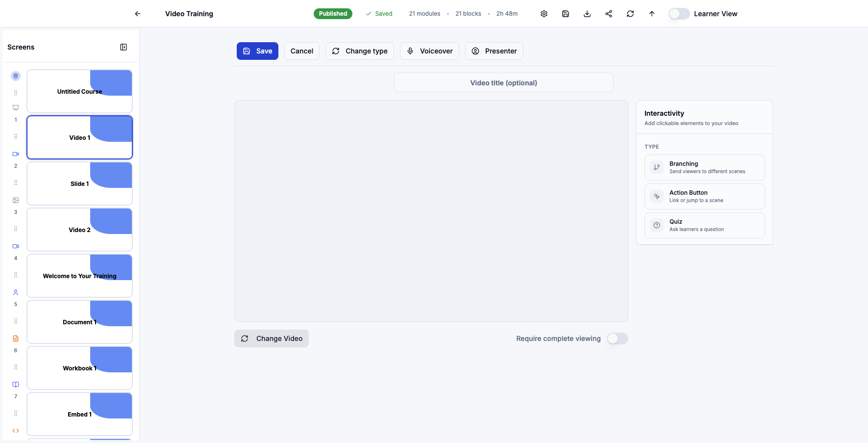Image resolution: width=868 pixels, height=443 pixels.
Task: Click the Video title optional input field
Action: 504,82
